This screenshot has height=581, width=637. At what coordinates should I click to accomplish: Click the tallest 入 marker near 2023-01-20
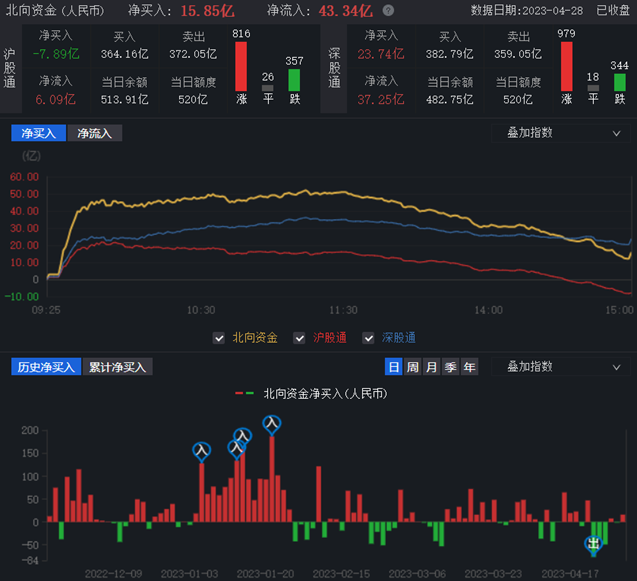pyautogui.click(x=271, y=424)
